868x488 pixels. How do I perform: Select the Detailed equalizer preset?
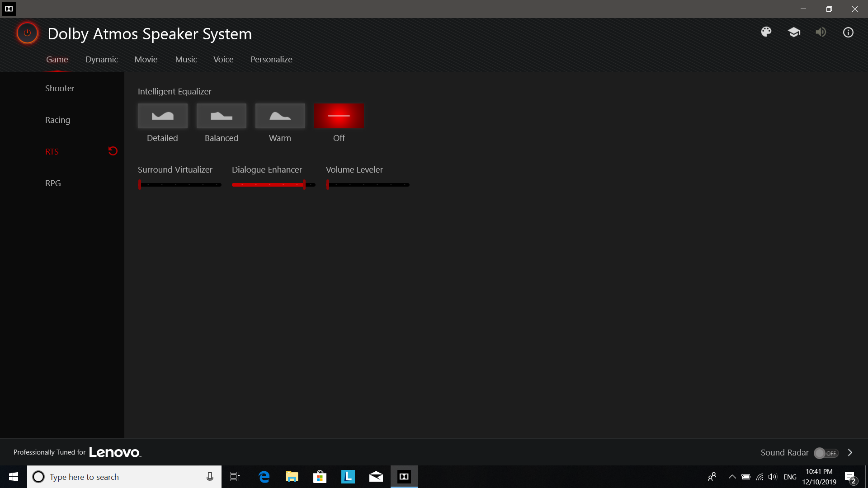[163, 116]
